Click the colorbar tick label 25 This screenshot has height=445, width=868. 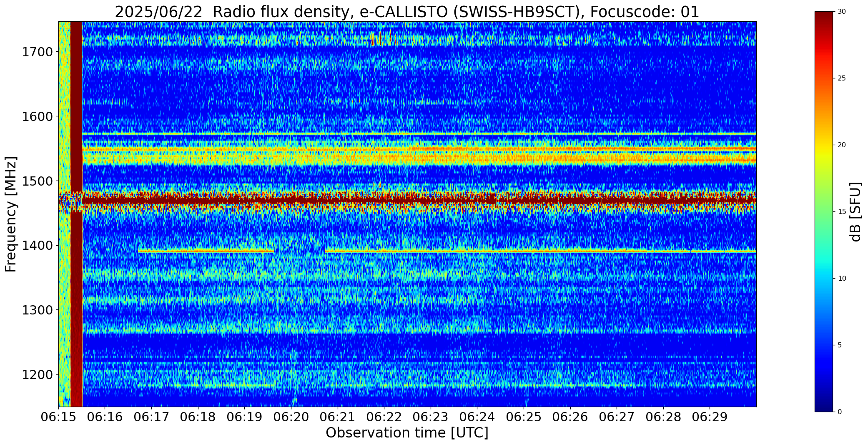pyautogui.click(x=842, y=78)
